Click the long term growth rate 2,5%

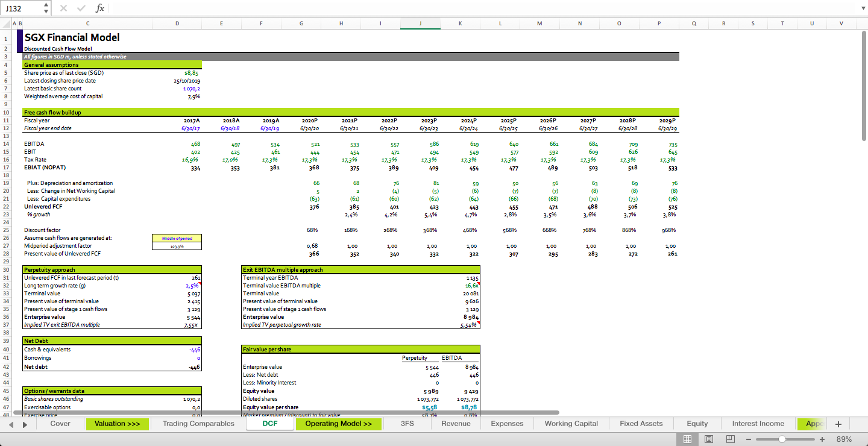click(193, 286)
